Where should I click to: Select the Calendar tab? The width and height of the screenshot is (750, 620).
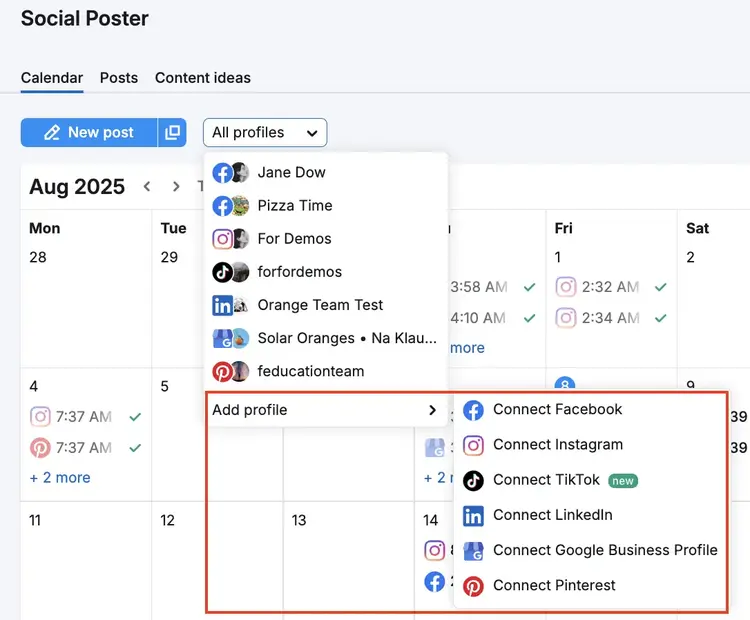[x=52, y=78]
